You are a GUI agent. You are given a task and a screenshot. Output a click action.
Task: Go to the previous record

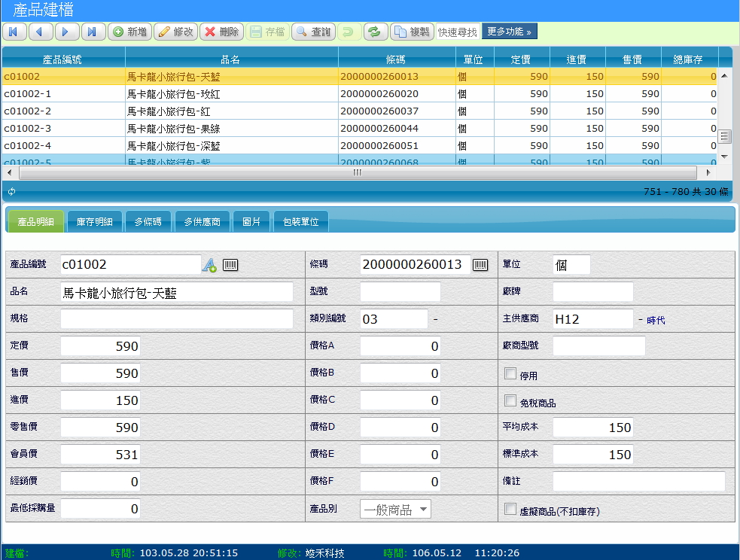pyautogui.click(x=40, y=32)
